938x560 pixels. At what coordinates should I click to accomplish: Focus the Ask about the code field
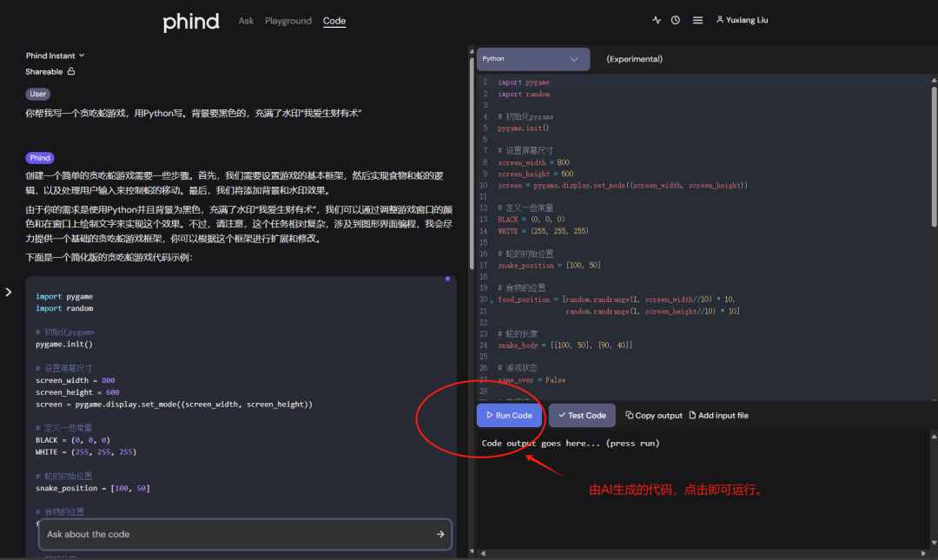(x=245, y=534)
